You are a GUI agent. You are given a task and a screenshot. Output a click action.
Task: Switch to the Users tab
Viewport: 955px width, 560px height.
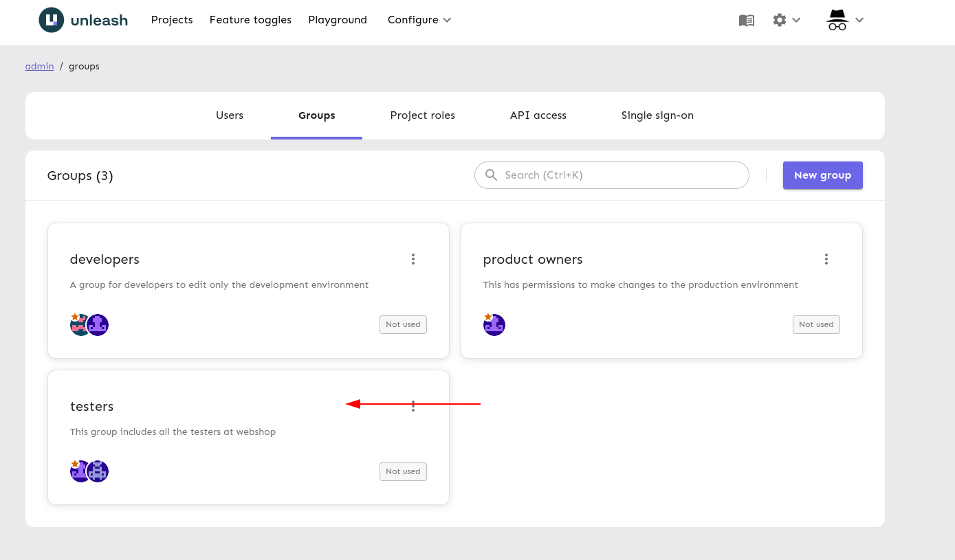pyautogui.click(x=230, y=115)
